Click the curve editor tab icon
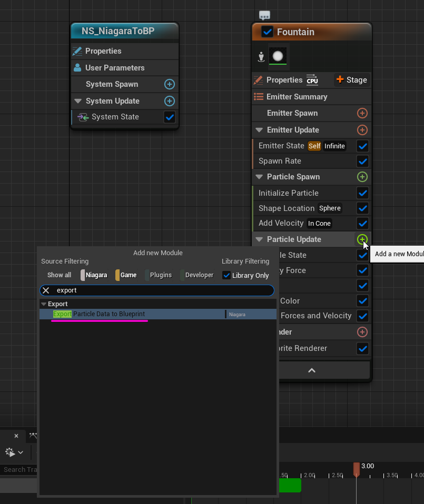The height and width of the screenshot is (504, 424). pos(33,436)
